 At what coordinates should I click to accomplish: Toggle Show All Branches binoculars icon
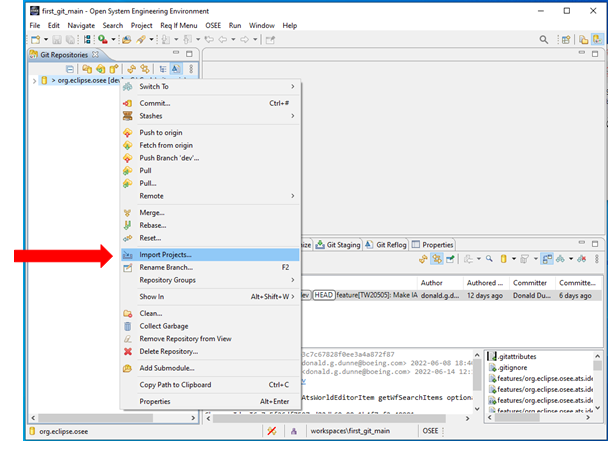click(560, 259)
